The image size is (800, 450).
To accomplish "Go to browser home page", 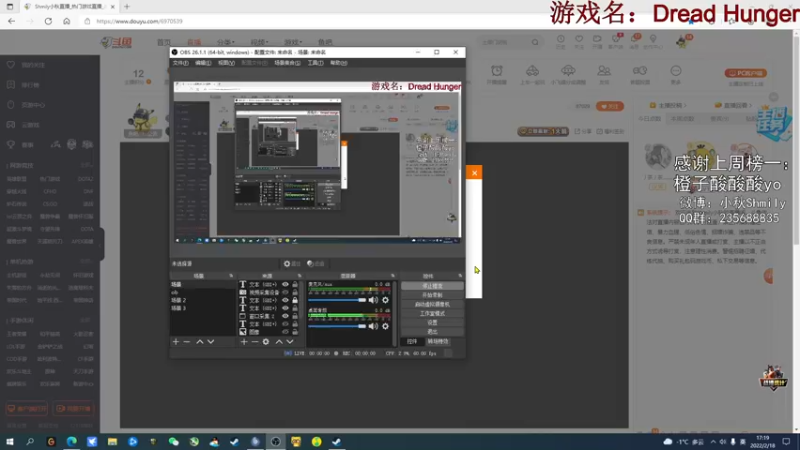I will coord(66,21).
